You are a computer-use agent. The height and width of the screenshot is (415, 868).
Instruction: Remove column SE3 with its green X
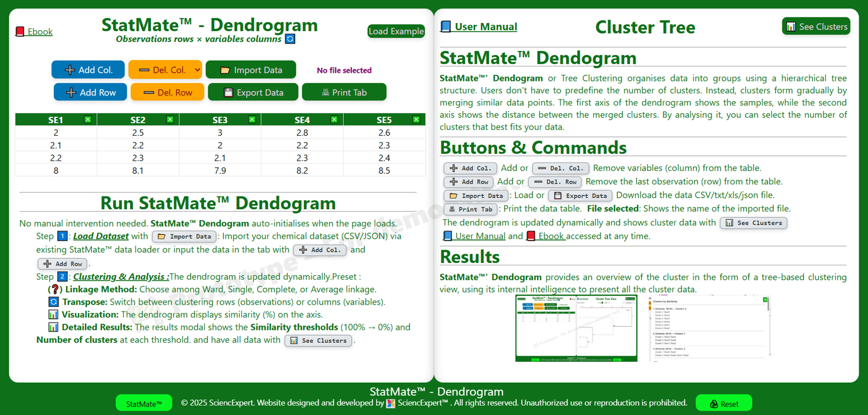point(252,120)
